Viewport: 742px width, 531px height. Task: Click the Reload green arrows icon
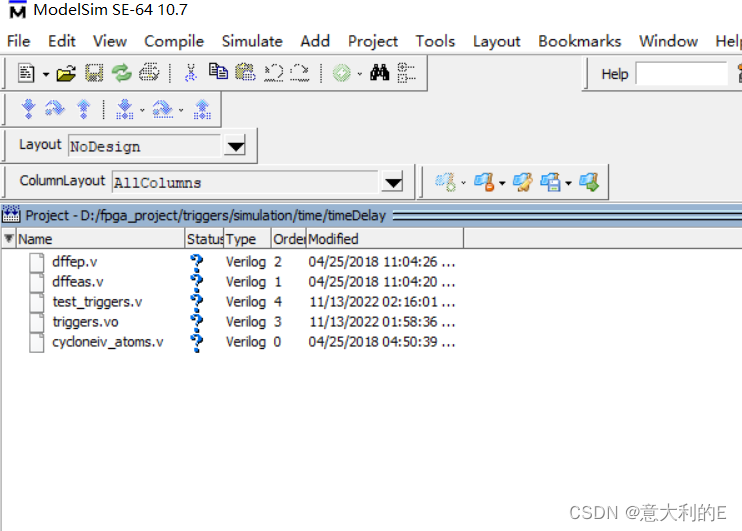coord(122,73)
